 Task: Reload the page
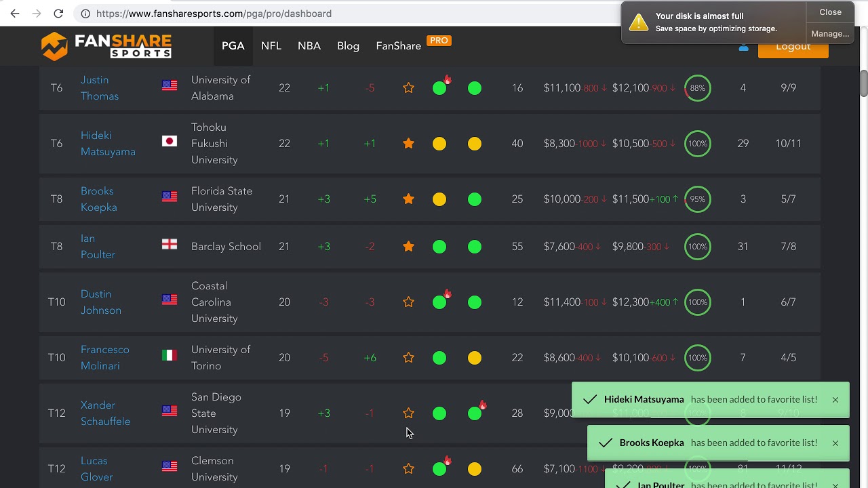(58, 14)
